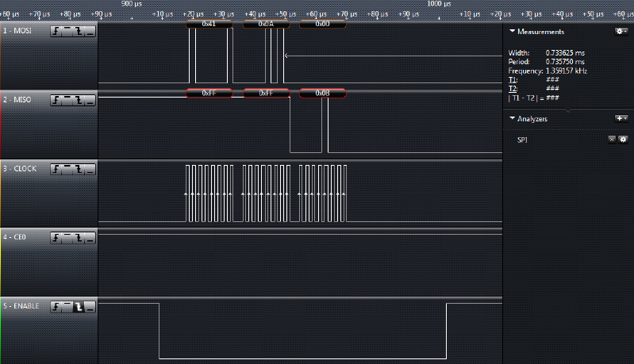Toggle high level trigger on MISO channel

[67, 100]
